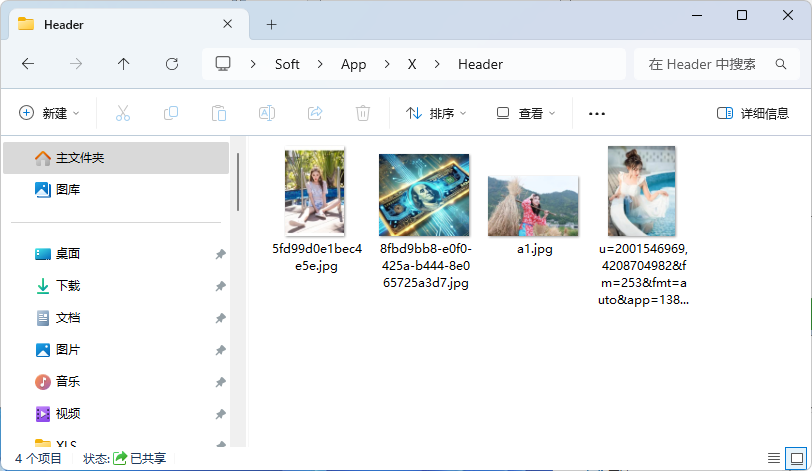Close the Header tab

coord(227,24)
